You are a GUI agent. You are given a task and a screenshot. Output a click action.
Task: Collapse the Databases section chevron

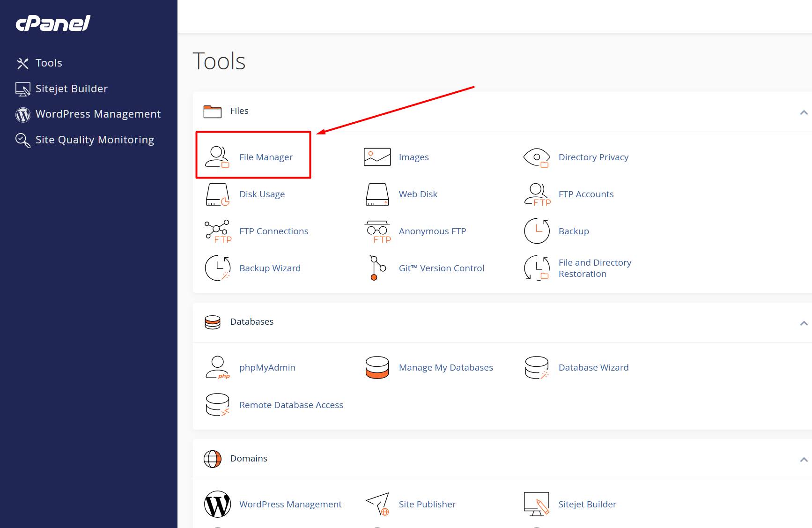[804, 323]
